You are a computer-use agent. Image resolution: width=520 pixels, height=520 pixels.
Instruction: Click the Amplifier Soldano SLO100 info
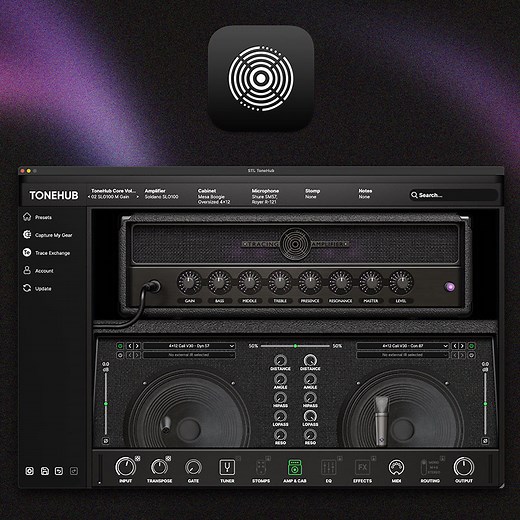tap(161, 194)
